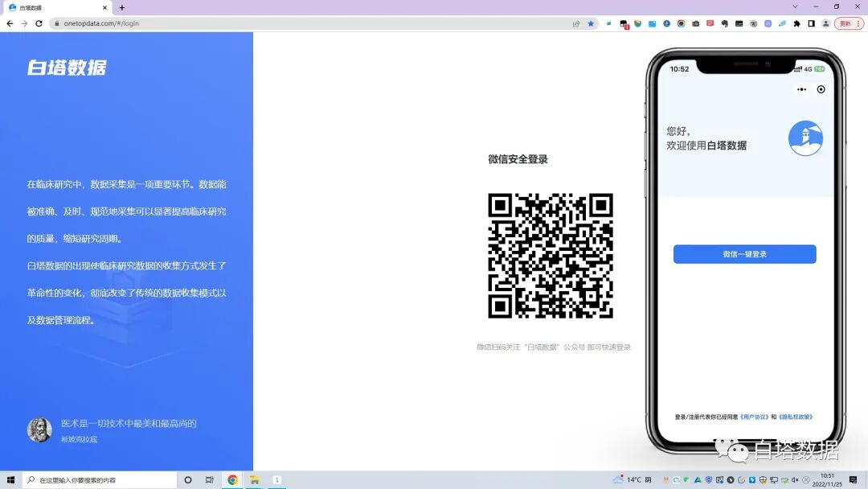Click the browser forward arrow
The image size is (868, 489).
click(x=24, y=23)
